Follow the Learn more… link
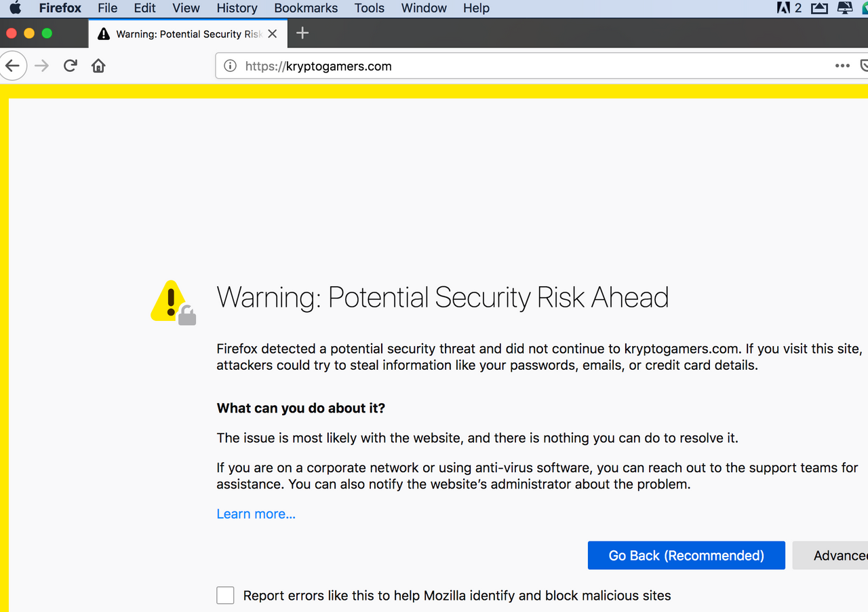Screen dimensions: 868x612 (x=256, y=514)
